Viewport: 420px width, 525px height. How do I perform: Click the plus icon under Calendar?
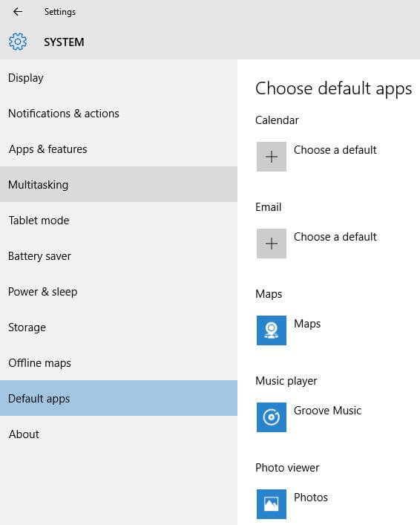pos(272,157)
